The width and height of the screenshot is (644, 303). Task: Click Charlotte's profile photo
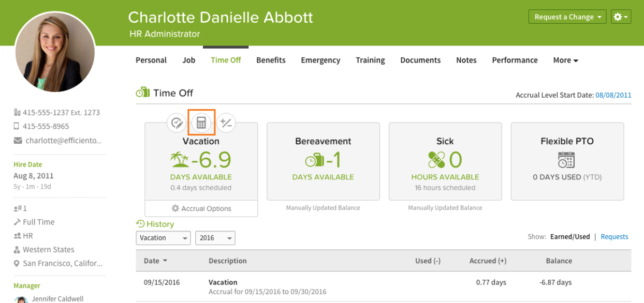pyautogui.click(x=55, y=52)
